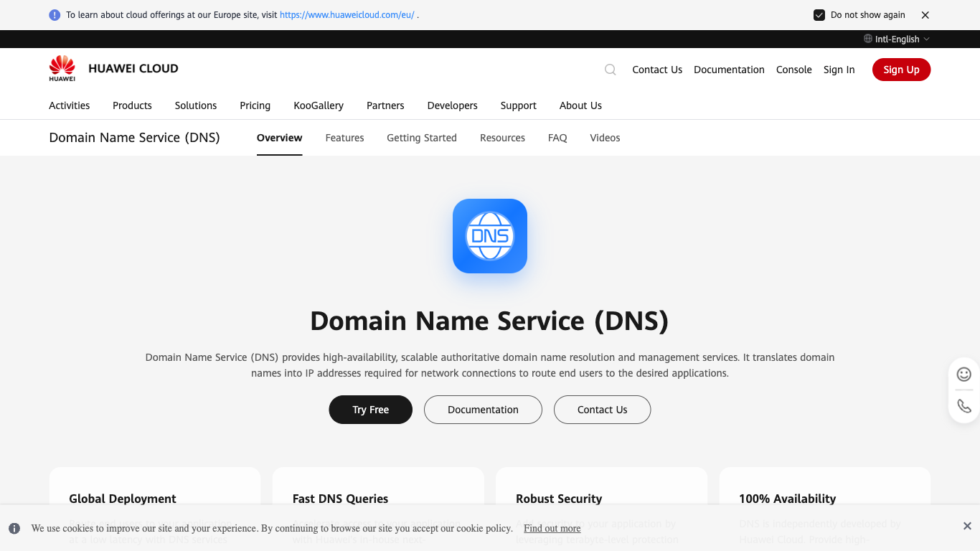The width and height of the screenshot is (980, 551).
Task: Click the 100% Availability card heading
Action: (x=788, y=499)
